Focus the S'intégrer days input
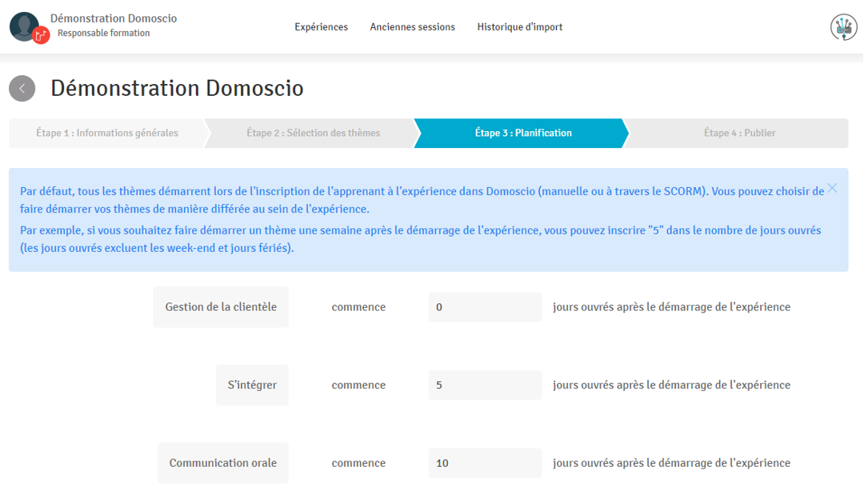Viewport: 868px width, 491px height. coord(485,385)
